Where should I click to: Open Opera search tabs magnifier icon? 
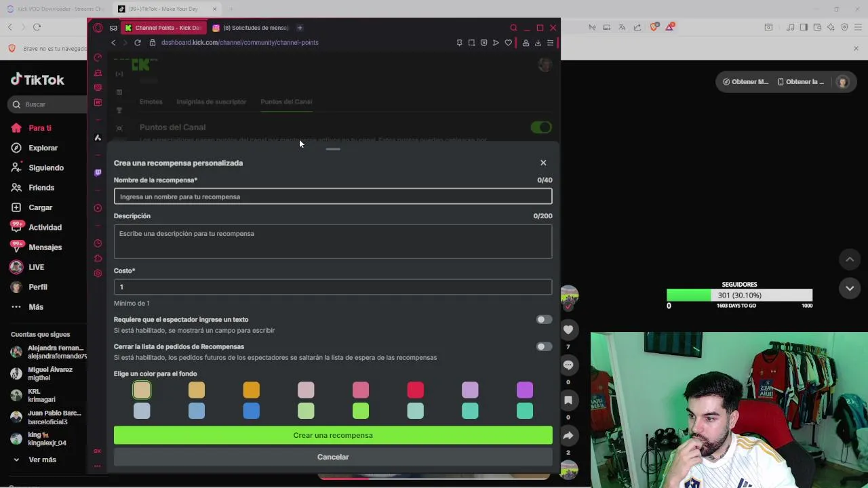(x=513, y=28)
